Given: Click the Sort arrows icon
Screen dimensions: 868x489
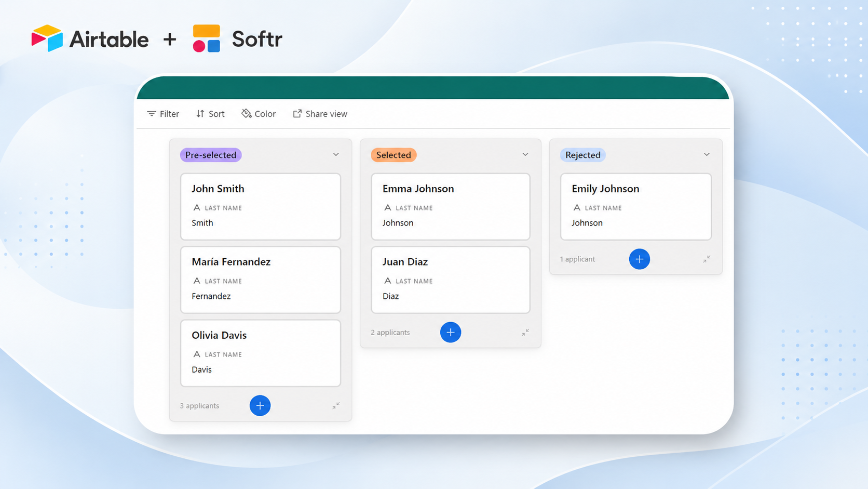Looking at the screenshot, I should 200,114.
